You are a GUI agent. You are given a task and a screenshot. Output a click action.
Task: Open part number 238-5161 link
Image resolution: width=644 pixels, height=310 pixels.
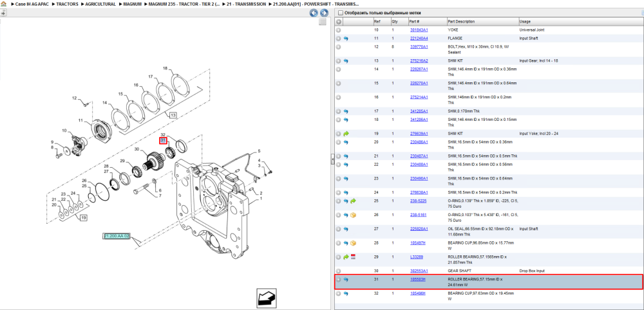[418, 215]
